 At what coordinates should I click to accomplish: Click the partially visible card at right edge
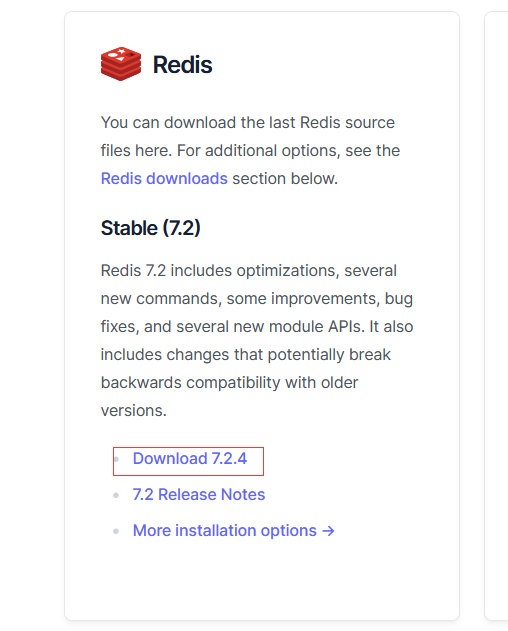click(x=496, y=316)
